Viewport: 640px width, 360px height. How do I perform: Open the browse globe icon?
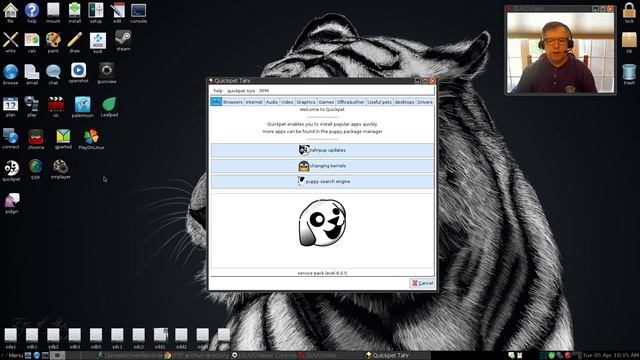10,74
